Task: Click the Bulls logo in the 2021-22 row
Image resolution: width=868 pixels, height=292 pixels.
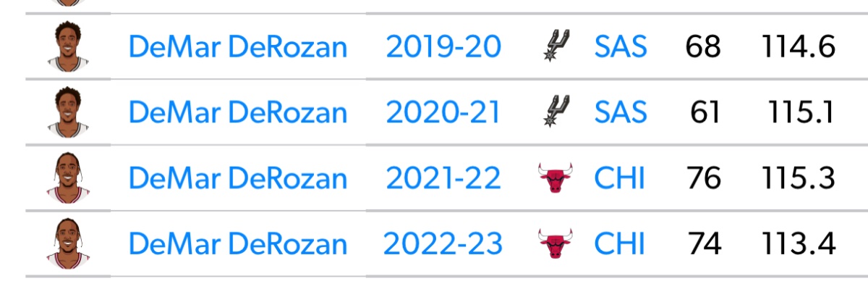Action: [556, 178]
